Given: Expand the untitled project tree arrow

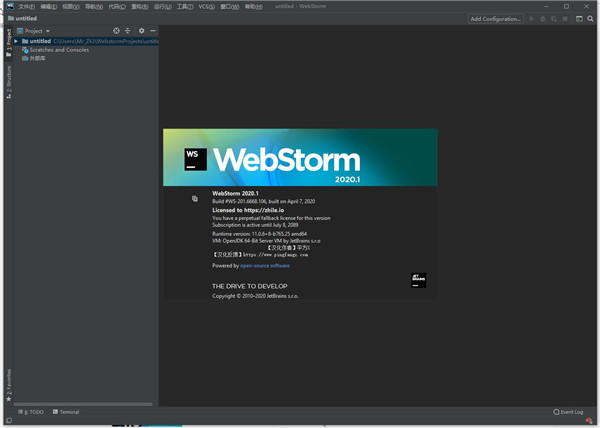Looking at the screenshot, I should pos(16,41).
